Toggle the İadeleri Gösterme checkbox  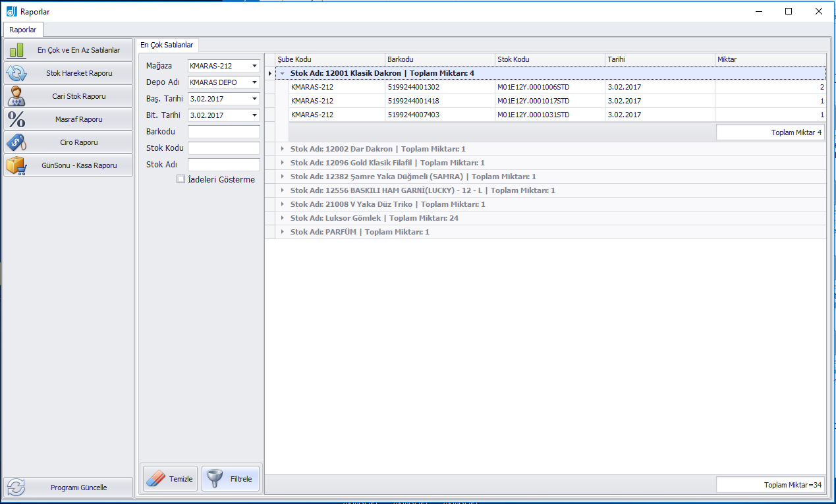[181, 179]
